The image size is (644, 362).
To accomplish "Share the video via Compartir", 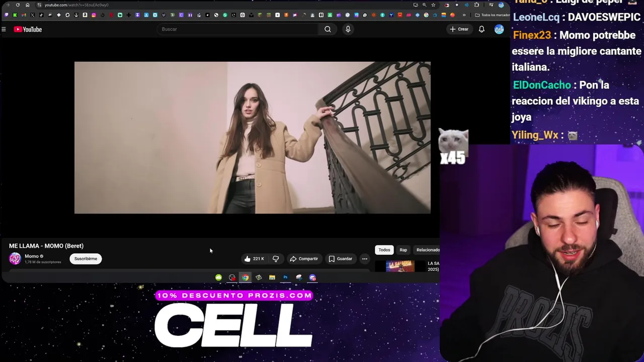I will click(x=304, y=259).
